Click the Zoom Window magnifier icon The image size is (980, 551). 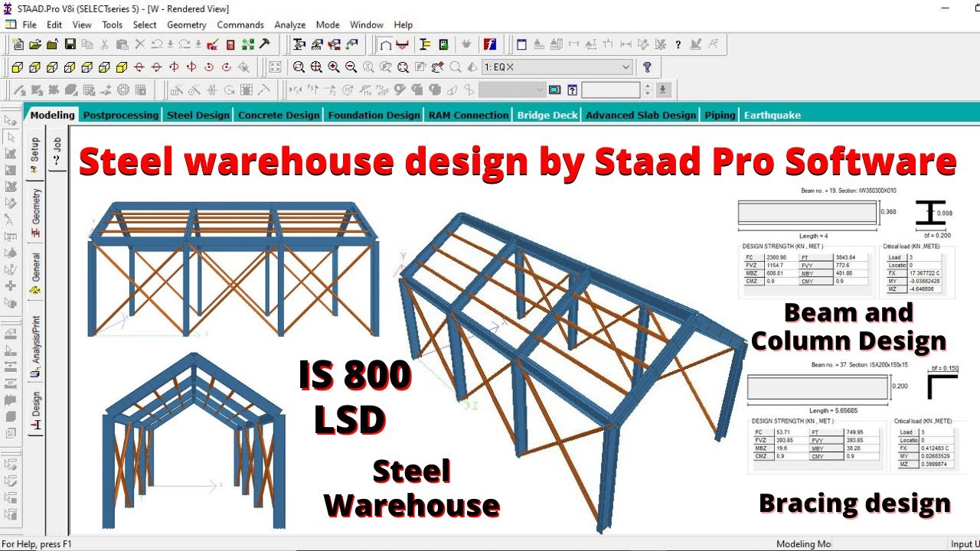click(299, 67)
